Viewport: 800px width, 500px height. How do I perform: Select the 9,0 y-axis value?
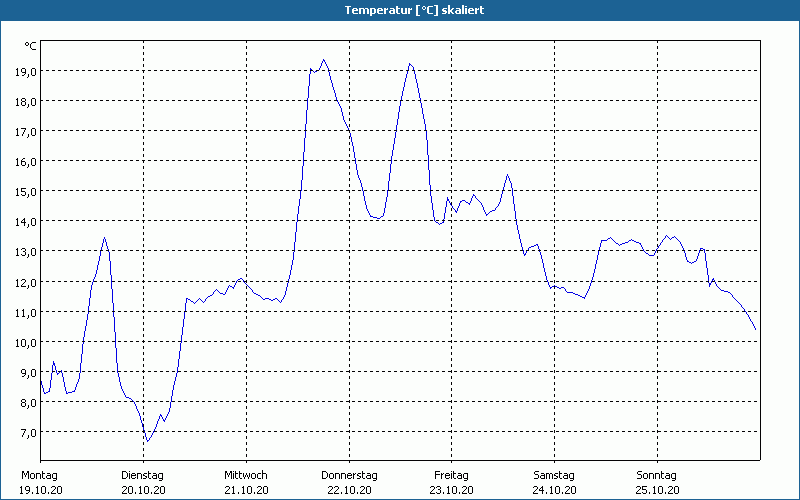29,373
